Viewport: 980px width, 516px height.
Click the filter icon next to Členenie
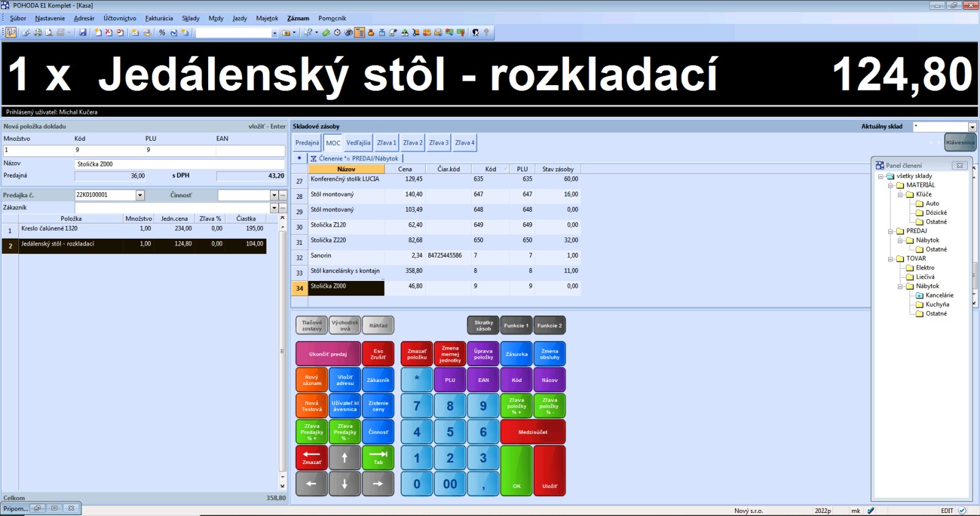pyautogui.click(x=314, y=159)
